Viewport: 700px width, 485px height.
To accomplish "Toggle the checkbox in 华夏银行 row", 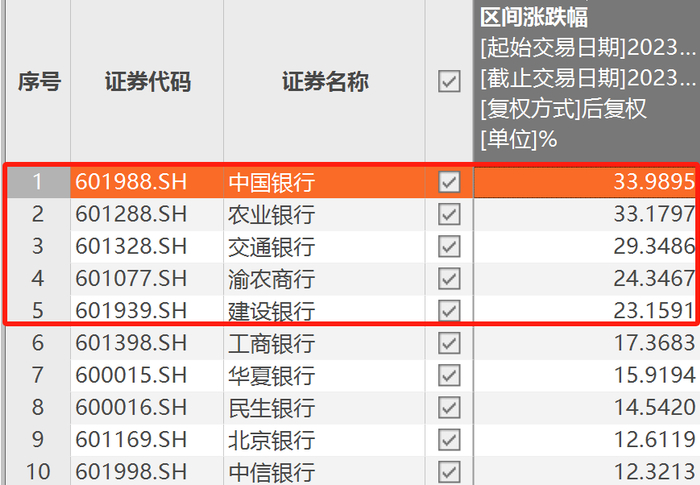I will click(449, 375).
